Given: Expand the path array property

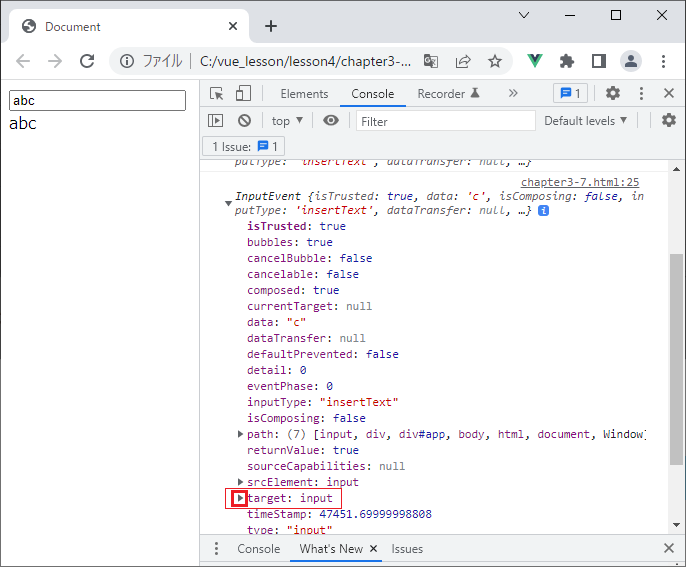Looking at the screenshot, I should click(x=240, y=434).
